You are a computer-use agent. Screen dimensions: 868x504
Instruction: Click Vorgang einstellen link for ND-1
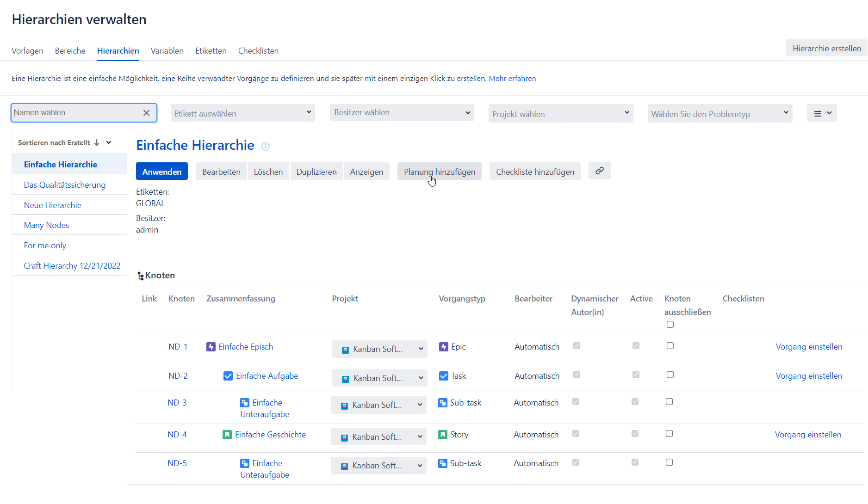(809, 347)
